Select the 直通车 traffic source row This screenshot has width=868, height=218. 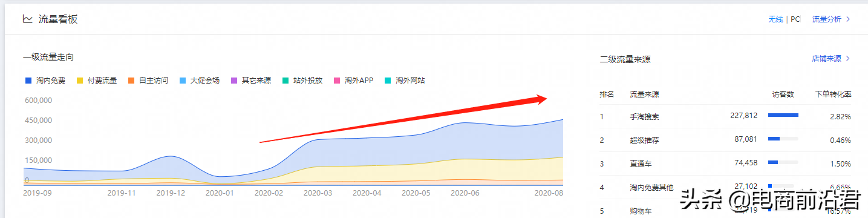(725, 163)
